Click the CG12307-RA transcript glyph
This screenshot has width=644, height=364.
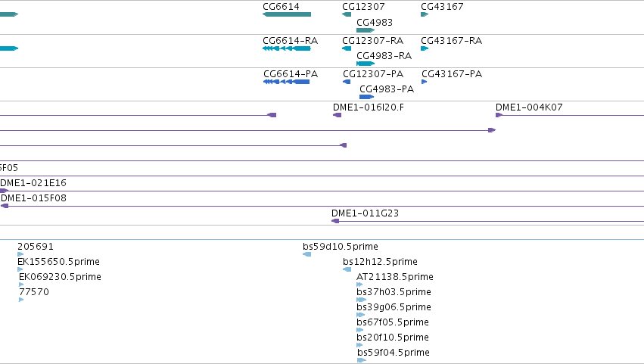click(347, 48)
